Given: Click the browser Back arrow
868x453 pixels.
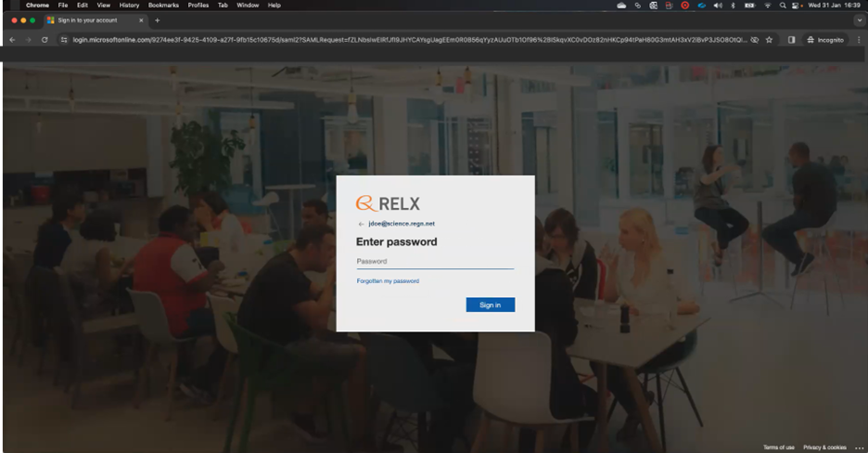Looking at the screenshot, I should (x=12, y=40).
